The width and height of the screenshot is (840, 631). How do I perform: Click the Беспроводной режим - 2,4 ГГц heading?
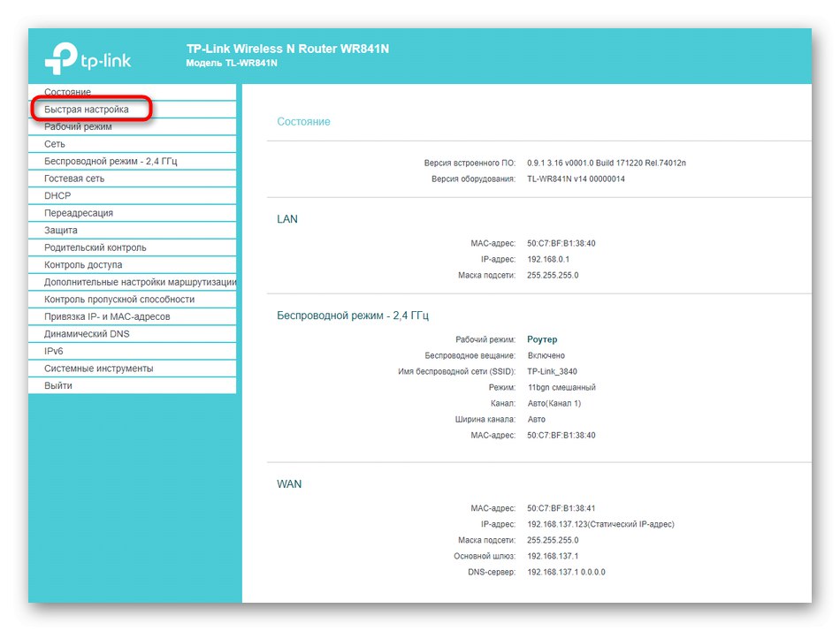point(353,315)
